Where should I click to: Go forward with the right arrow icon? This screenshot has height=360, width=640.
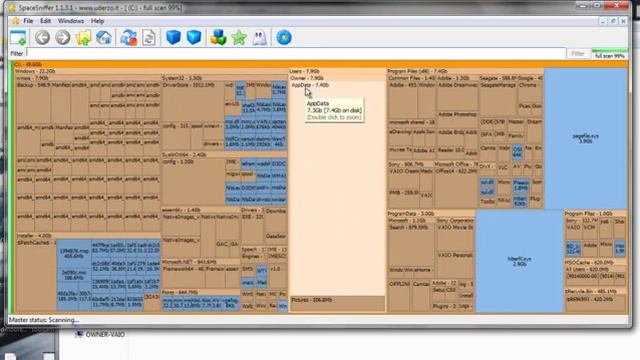[62, 38]
